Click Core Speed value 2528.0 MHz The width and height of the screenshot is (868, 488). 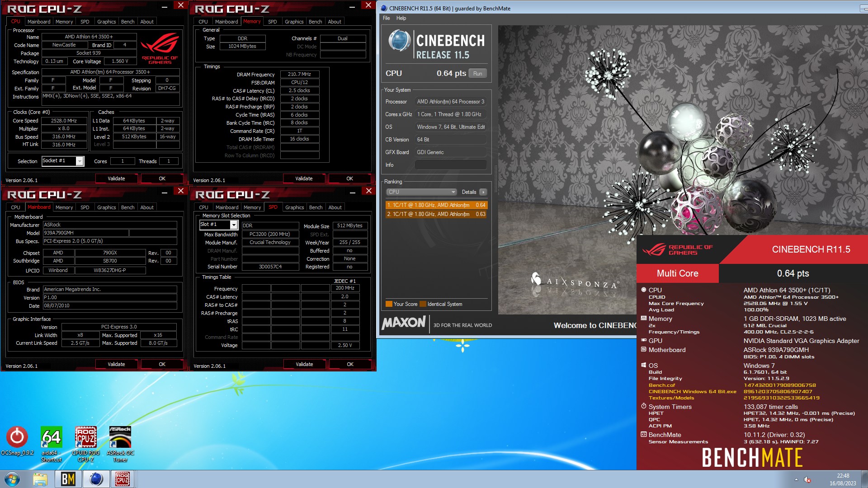64,121
